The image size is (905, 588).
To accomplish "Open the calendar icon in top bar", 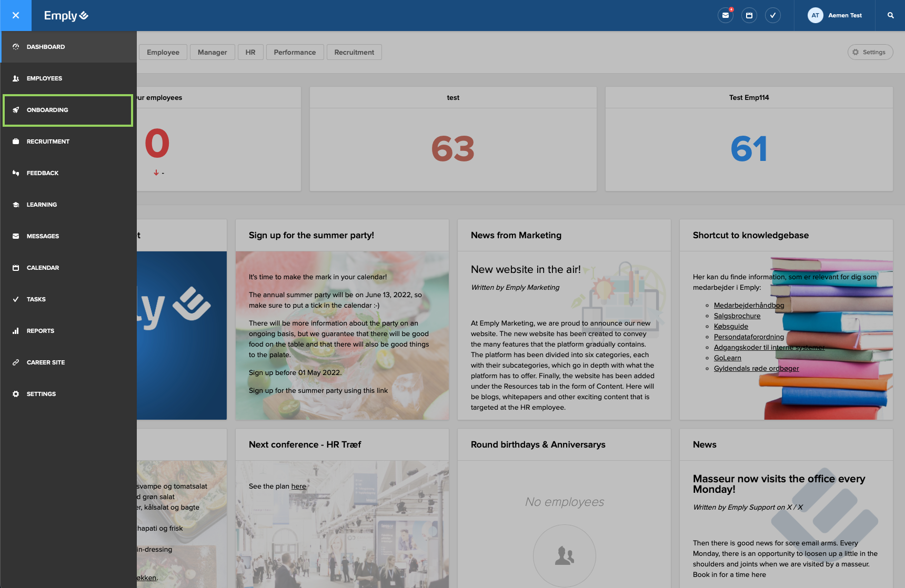I will 749,15.
